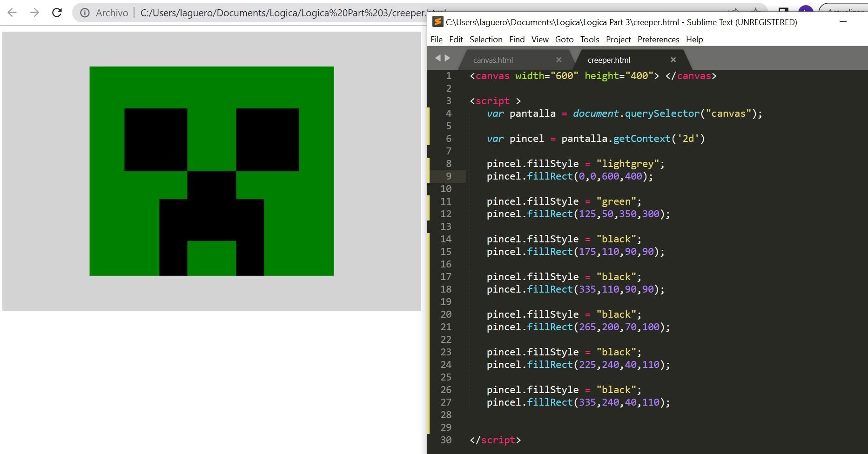Image resolution: width=868 pixels, height=454 pixels.
Task: Click the opening script tag on line 3
Action: (x=495, y=101)
